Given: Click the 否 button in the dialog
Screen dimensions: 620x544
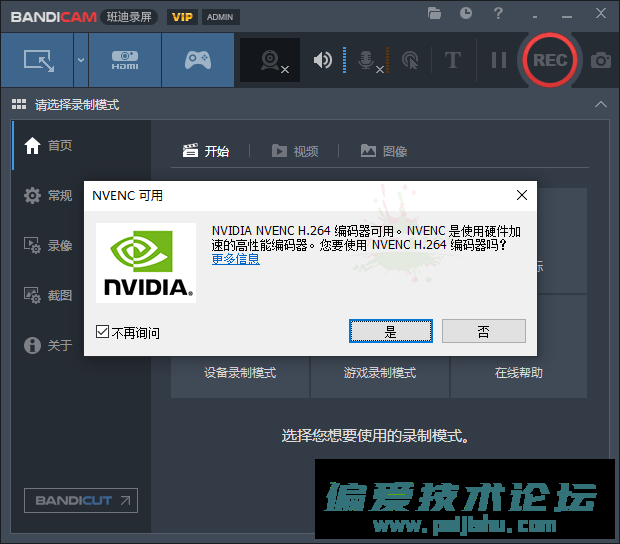Looking at the screenshot, I should click(483, 331).
